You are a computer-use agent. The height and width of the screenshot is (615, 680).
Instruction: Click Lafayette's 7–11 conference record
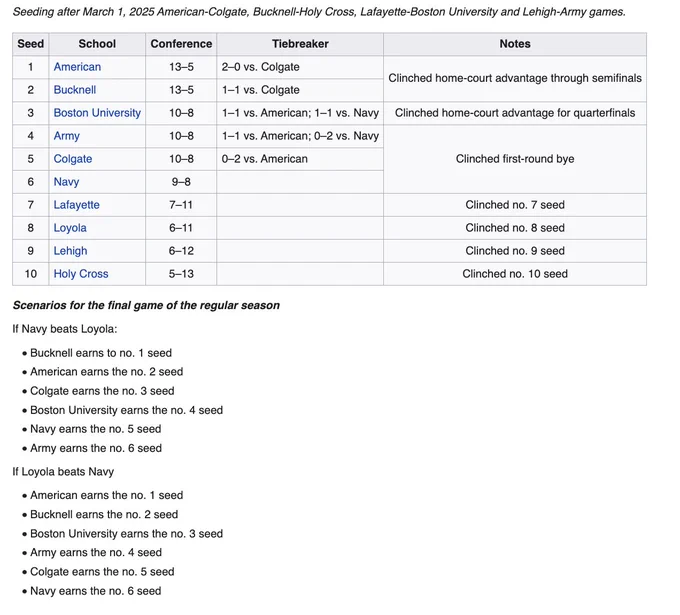tap(181, 205)
